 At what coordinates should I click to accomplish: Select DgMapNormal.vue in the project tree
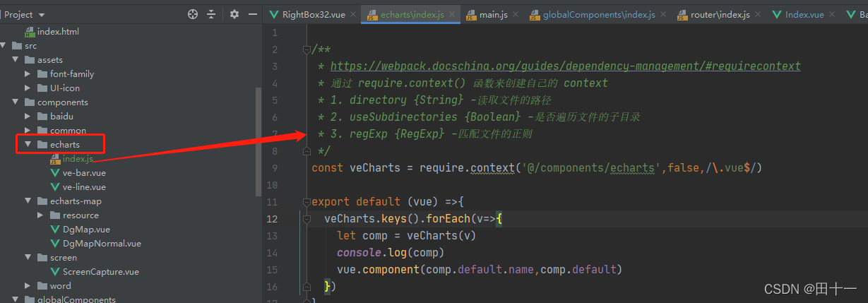(x=102, y=244)
